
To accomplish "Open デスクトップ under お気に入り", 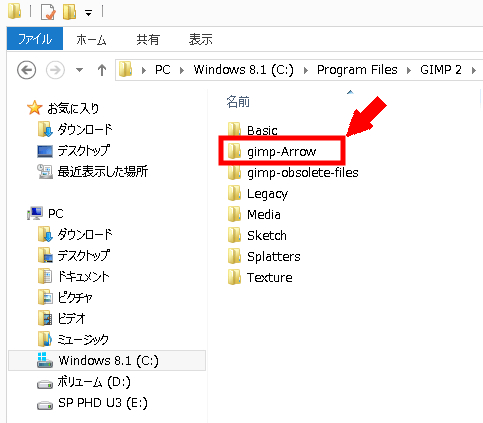I will pyautogui.click(x=83, y=150).
